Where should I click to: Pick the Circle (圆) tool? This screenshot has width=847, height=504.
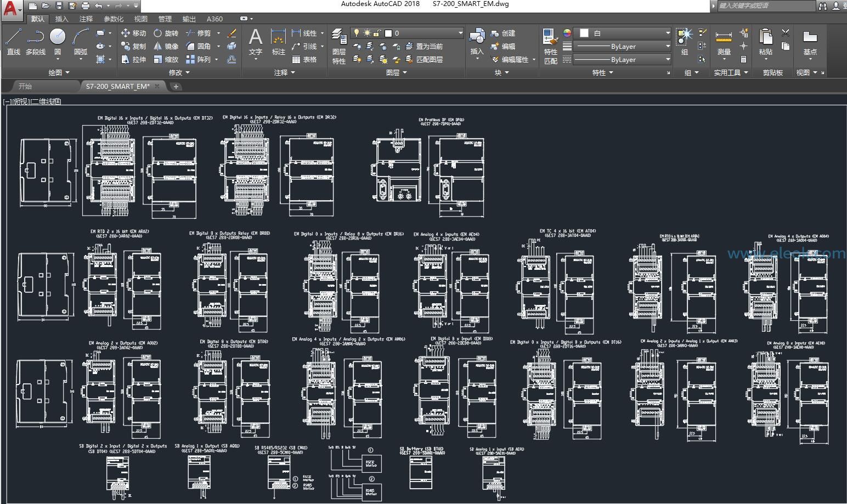pos(58,42)
